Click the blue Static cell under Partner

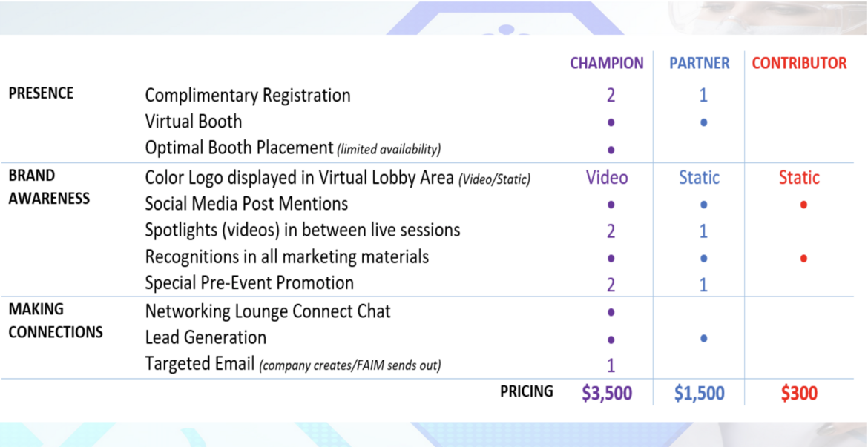(x=700, y=178)
